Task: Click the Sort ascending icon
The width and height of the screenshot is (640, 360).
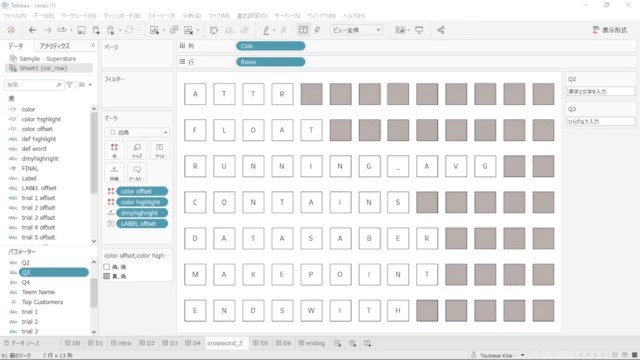Action: tap(229, 30)
